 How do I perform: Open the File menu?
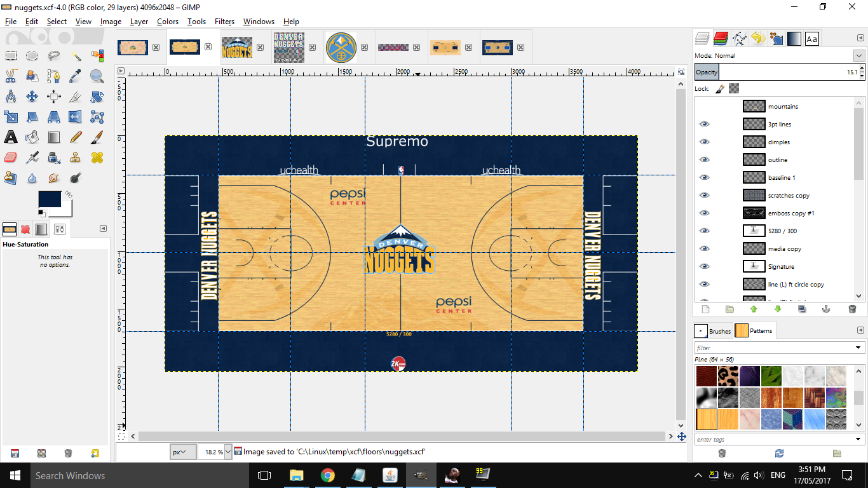click(x=10, y=21)
